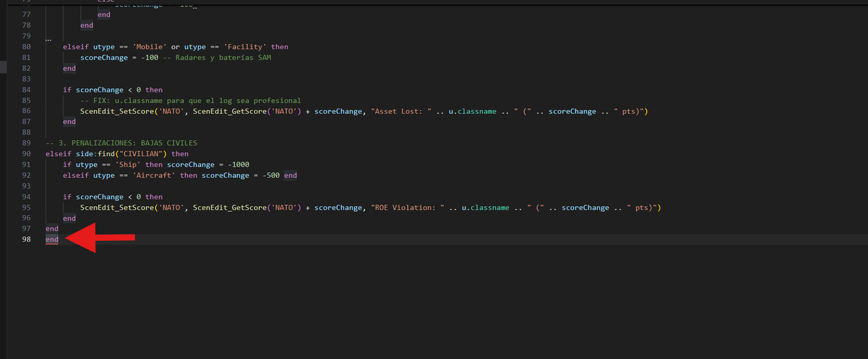Click the "ROE Violation: " string
Screen dimensions: 868x359
coord(407,208)
